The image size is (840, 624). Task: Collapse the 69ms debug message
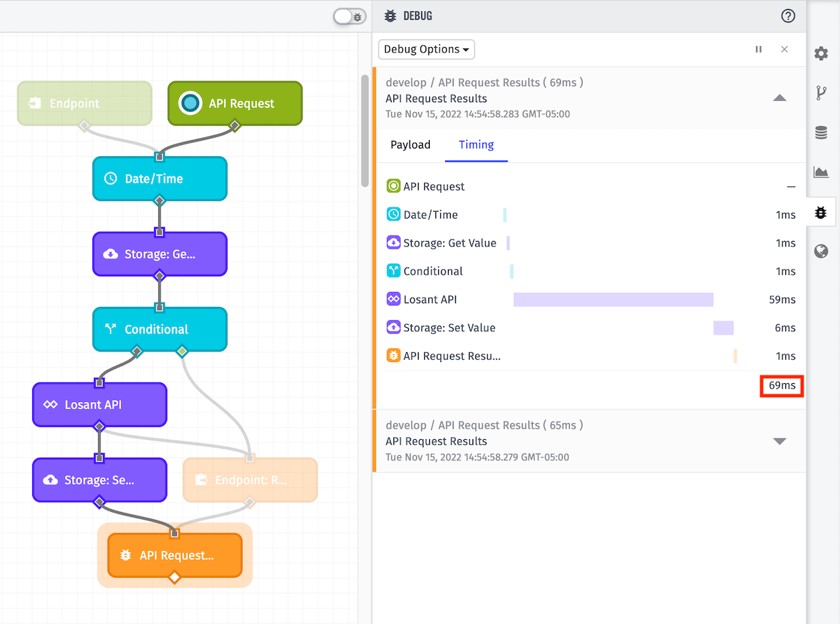[780, 98]
